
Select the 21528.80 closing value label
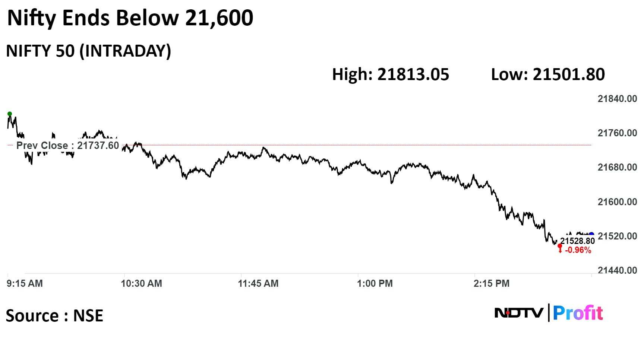(577, 241)
